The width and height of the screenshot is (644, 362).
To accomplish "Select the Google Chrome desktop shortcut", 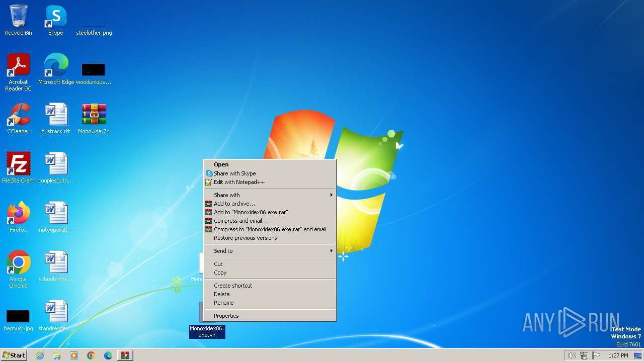I will [x=18, y=269].
